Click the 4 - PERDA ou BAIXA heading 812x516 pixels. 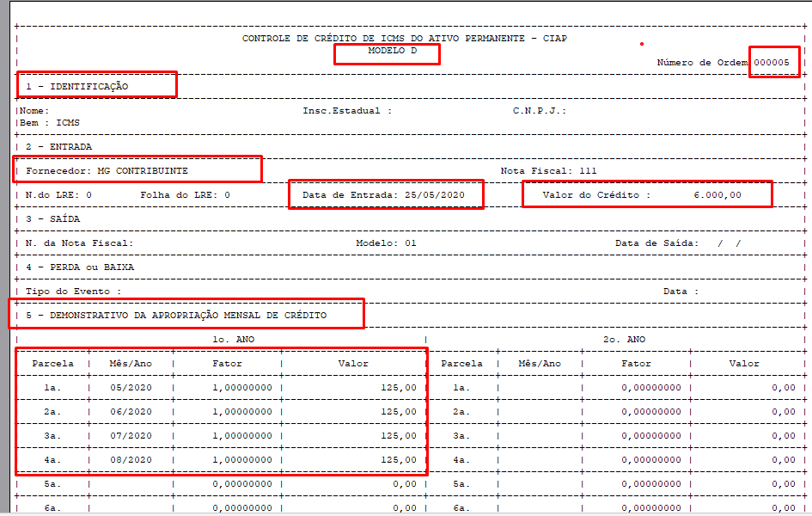tap(80, 267)
